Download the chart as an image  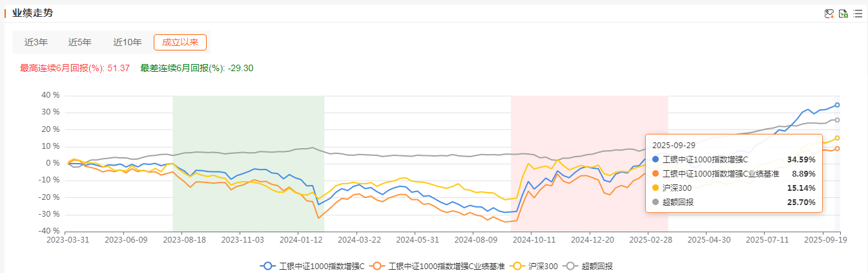click(829, 14)
